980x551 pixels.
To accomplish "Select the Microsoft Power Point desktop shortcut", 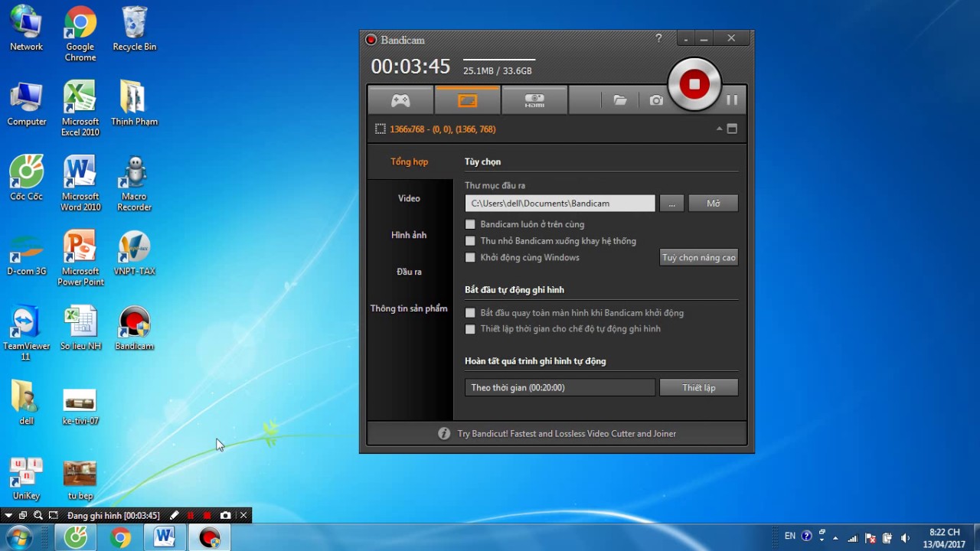I will (80, 259).
